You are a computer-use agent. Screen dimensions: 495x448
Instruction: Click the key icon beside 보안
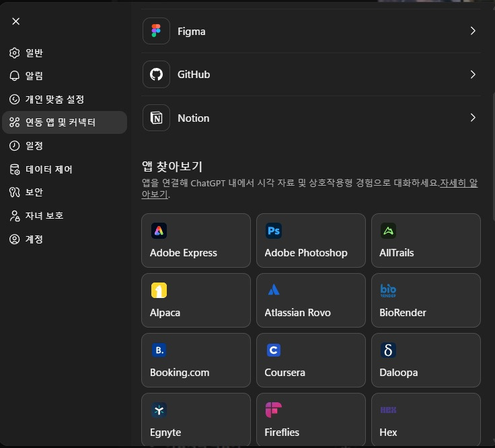15,192
